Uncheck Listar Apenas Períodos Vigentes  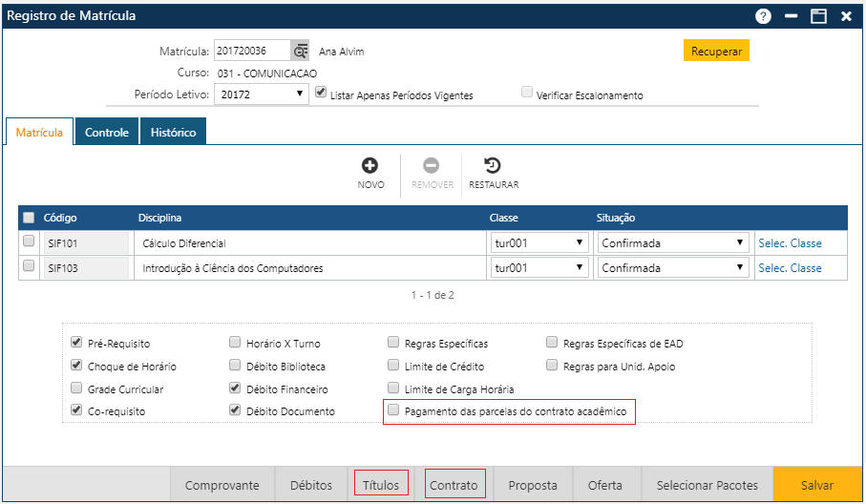[x=321, y=94]
